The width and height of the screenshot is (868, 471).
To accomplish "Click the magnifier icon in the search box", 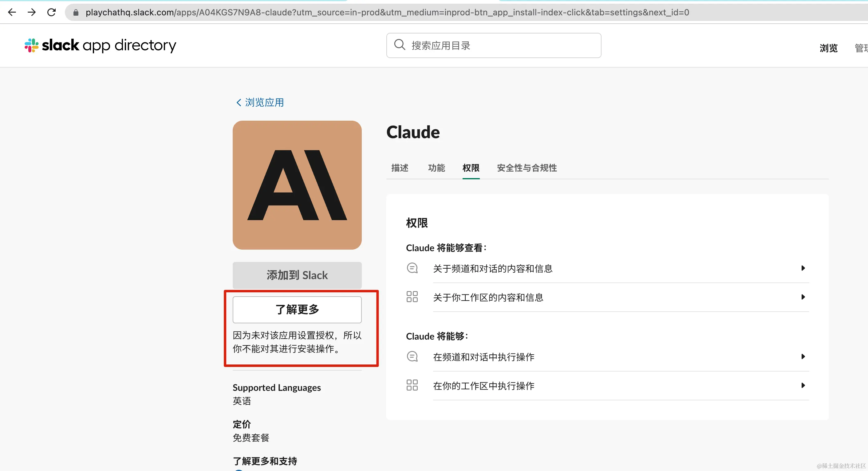I will (x=399, y=45).
